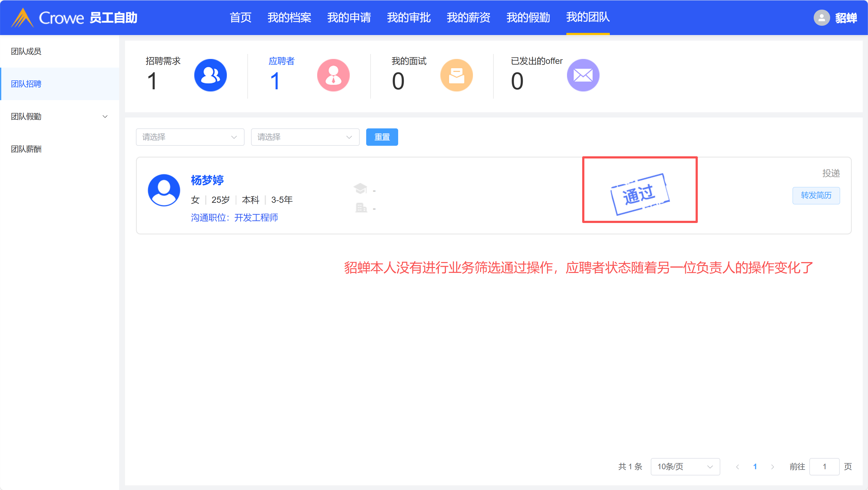Click 杨梦婷's blue avatar icon
Screen dimensions: 868x490
(x=164, y=190)
